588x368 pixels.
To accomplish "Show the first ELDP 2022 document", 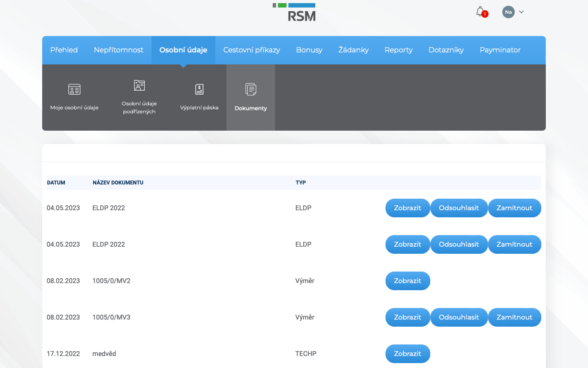I will 408,208.
